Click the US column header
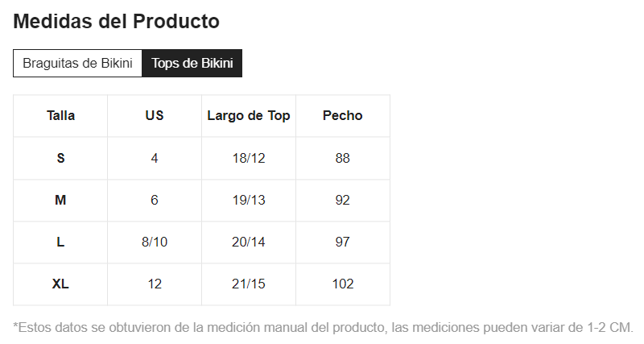This screenshot has width=644, height=344. pyautogui.click(x=155, y=115)
